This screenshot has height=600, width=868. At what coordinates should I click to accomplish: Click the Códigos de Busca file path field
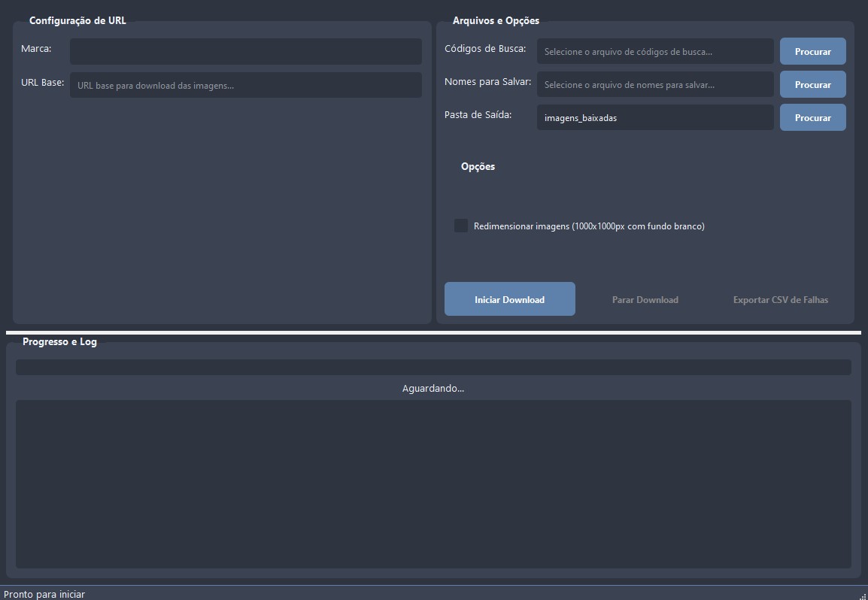tap(654, 52)
